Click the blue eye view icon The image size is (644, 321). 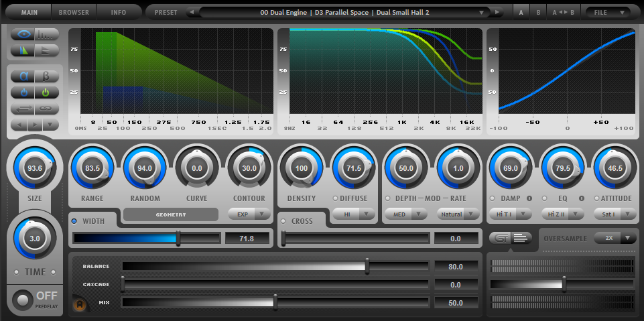(23, 34)
